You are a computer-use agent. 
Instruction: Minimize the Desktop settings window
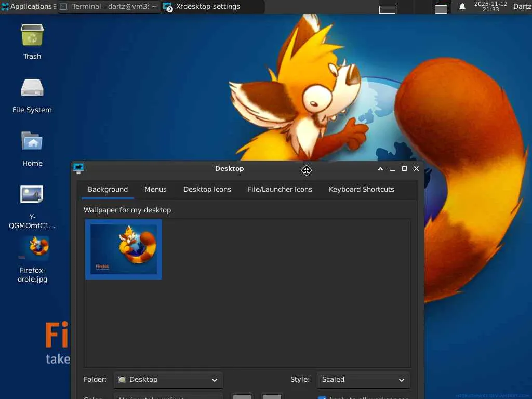pyautogui.click(x=393, y=169)
